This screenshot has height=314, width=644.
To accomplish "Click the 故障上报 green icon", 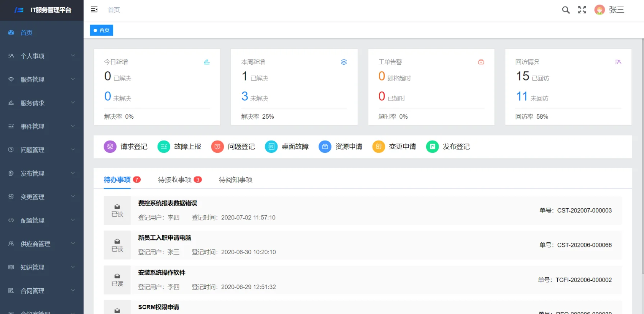I will (164, 146).
